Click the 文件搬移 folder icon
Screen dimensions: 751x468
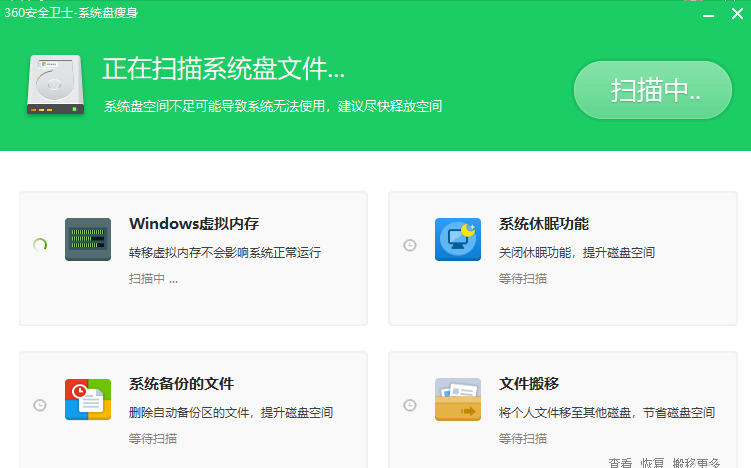coord(458,399)
